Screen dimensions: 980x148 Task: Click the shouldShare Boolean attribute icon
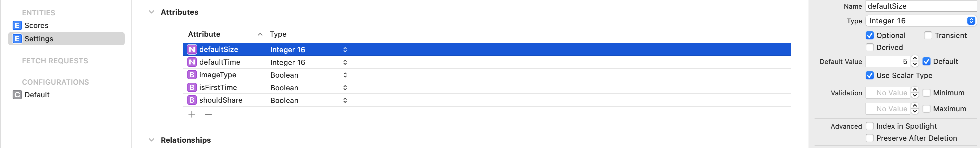tap(192, 100)
